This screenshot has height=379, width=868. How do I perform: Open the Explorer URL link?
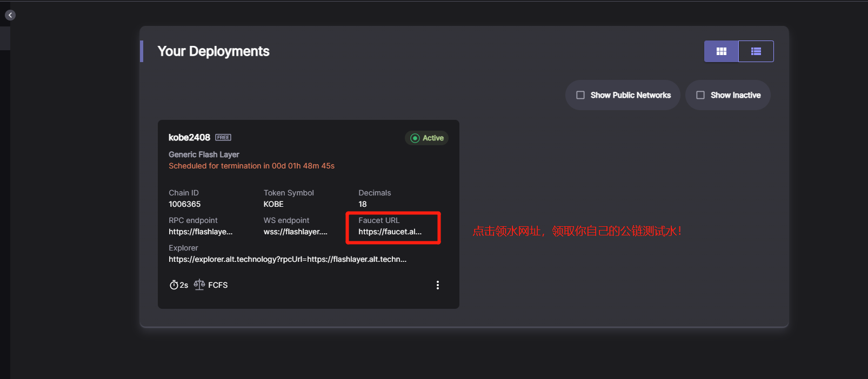click(x=287, y=259)
